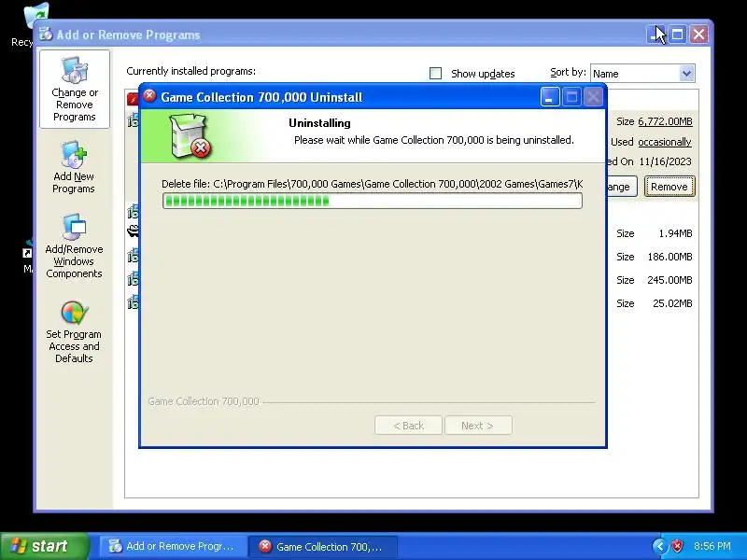This screenshot has width=747, height=560.
Task: Select the program row sized 1.94MB
Action: point(412,233)
